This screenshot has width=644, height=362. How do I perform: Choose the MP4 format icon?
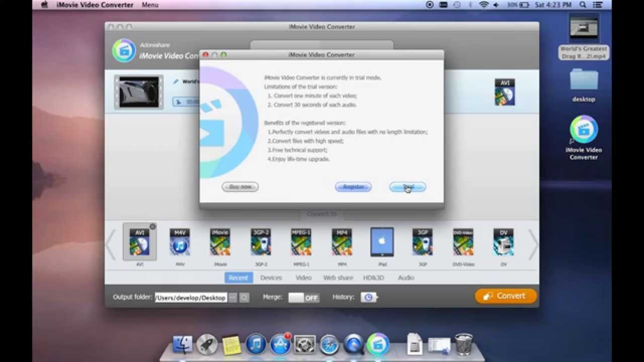pyautogui.click(x=342, y=242)
